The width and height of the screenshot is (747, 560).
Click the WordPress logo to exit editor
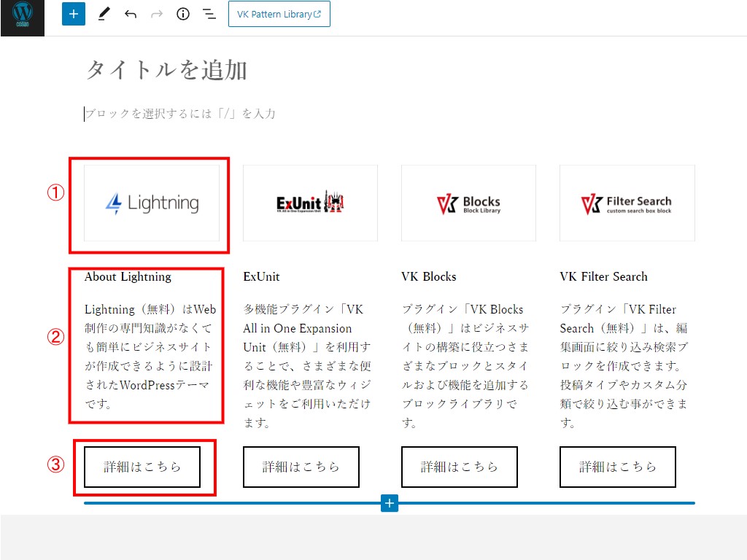pos(23,16)
